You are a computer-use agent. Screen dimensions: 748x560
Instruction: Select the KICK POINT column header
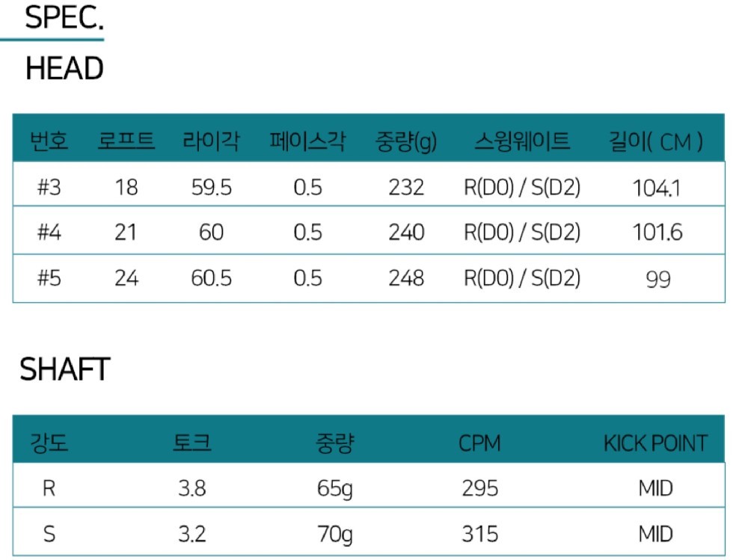tap(655, 443)
